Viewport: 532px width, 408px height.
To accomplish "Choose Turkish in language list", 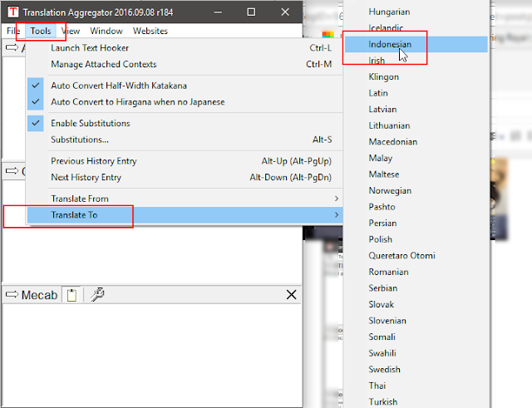I will click(416, 402).
